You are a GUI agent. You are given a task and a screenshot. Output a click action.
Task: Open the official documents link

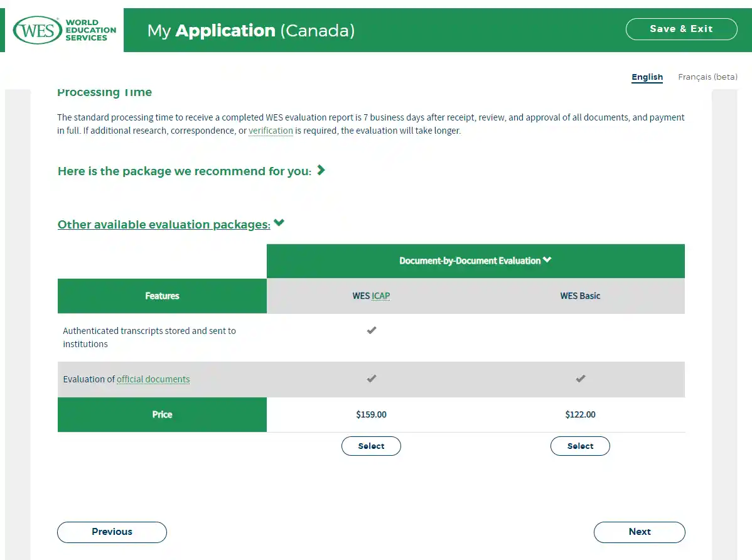[x=153, y=379]
